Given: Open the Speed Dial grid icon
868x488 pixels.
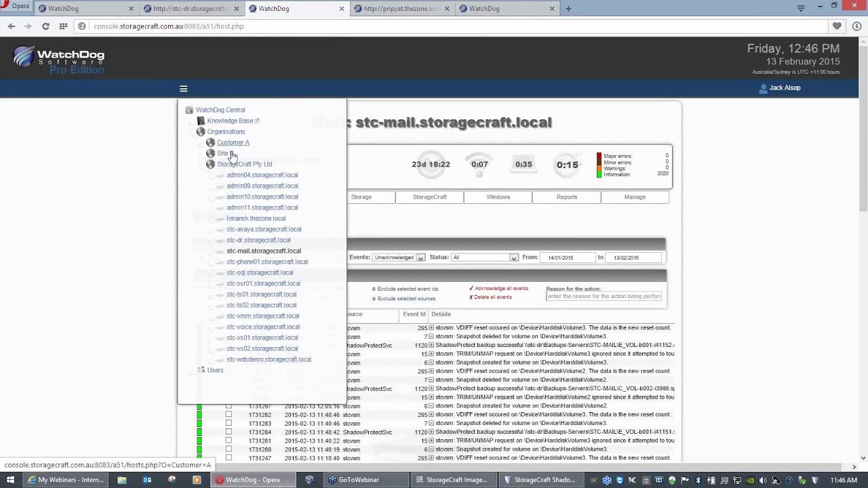Looking at the screenshot, I should click(x=63, y=26).
